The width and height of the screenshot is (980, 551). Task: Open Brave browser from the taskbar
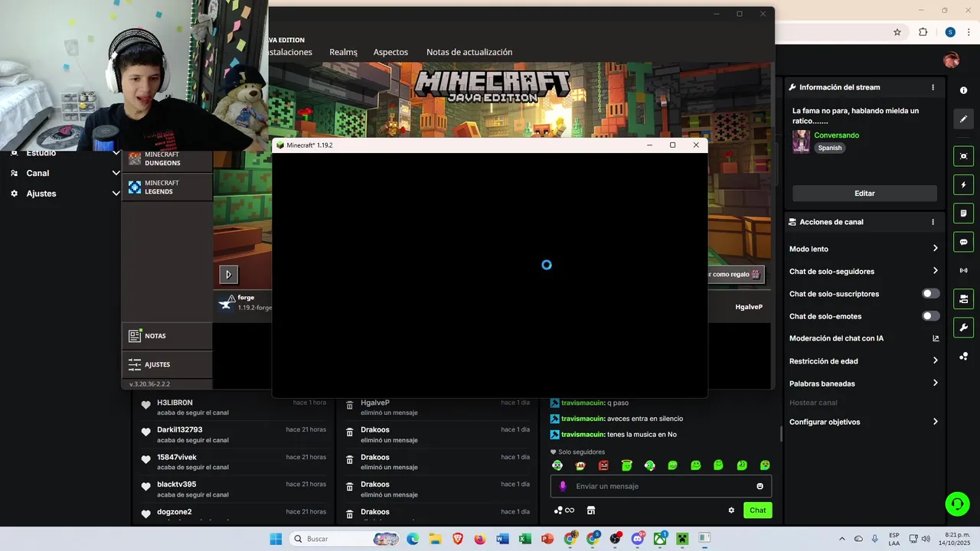pos(458,539)
